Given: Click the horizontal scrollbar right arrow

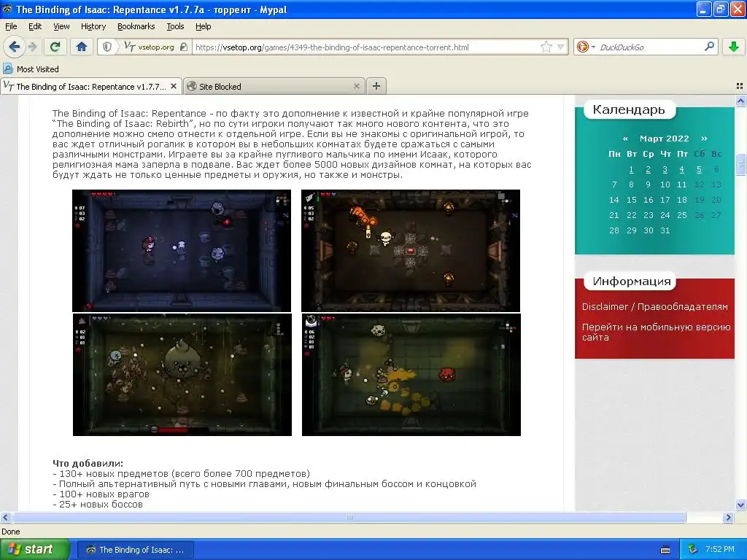Looking at the screenshot, I should pos(728,517).
